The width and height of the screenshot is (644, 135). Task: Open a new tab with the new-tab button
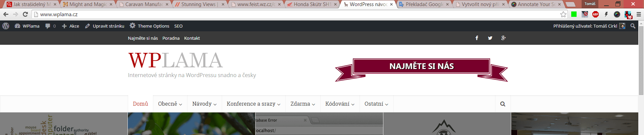[x=570, y=5]
